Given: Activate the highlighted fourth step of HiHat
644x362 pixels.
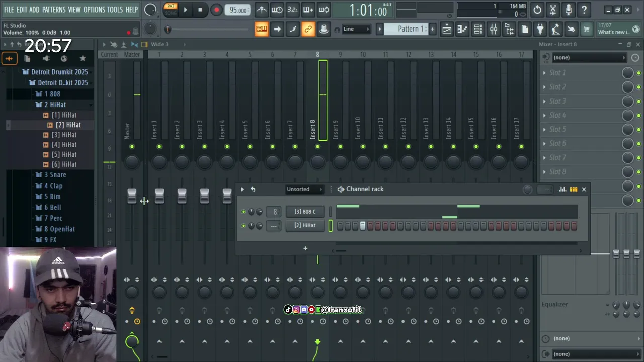Looking at the screenshot, I should click(363, 226).
